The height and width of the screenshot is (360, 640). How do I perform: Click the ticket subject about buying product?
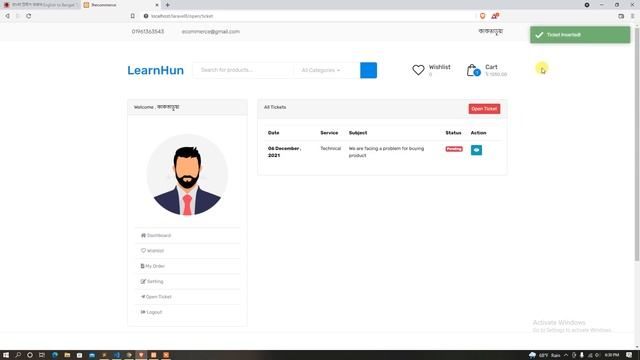[386, 152]
